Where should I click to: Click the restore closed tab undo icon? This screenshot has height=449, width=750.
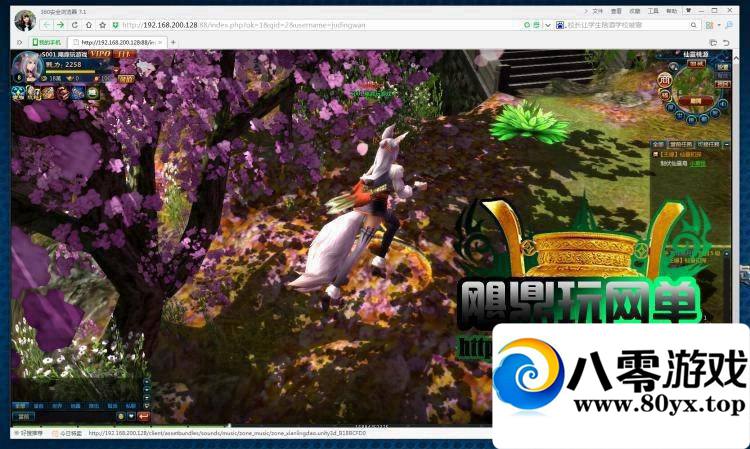(726, 43)
